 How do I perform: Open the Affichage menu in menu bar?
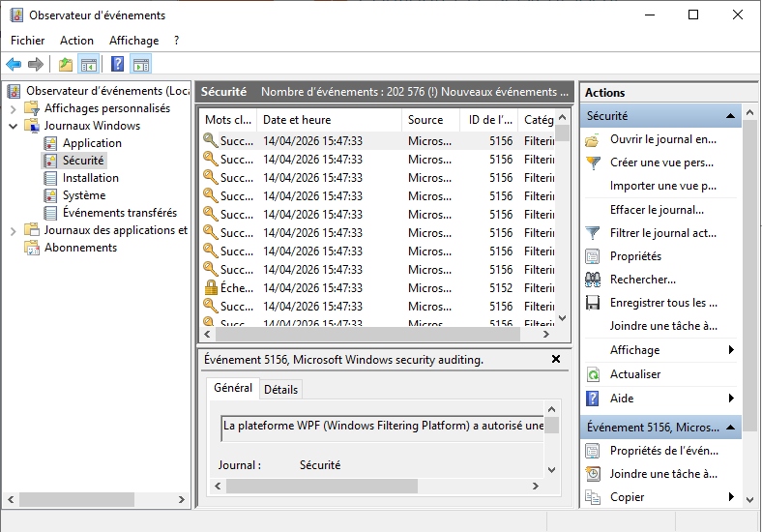point(134,41)
